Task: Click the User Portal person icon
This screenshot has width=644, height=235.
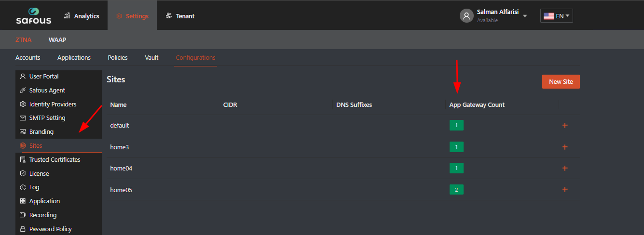Action: (x=23, y=77)
